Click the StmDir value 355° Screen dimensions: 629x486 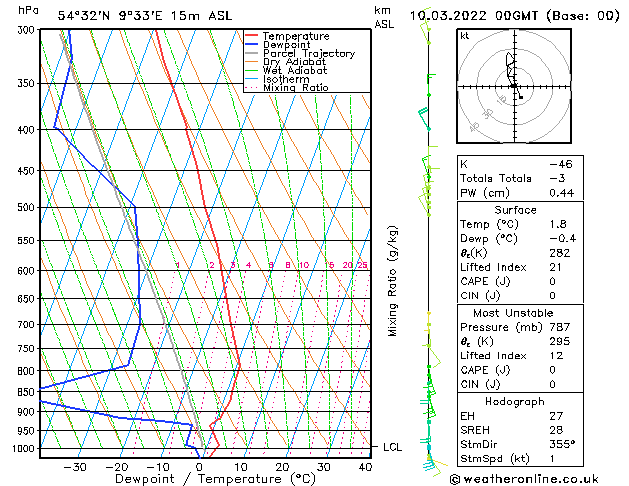[x=562, y=445]
